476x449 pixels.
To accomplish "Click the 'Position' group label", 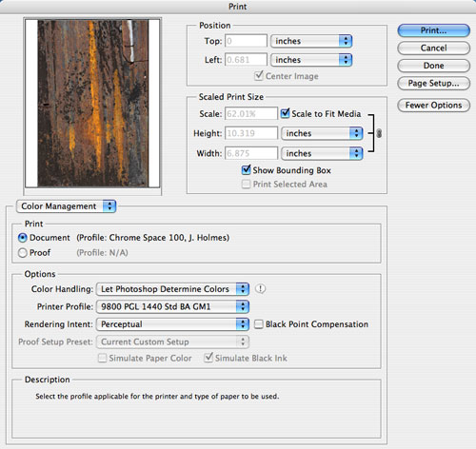I will click(215, 26).
